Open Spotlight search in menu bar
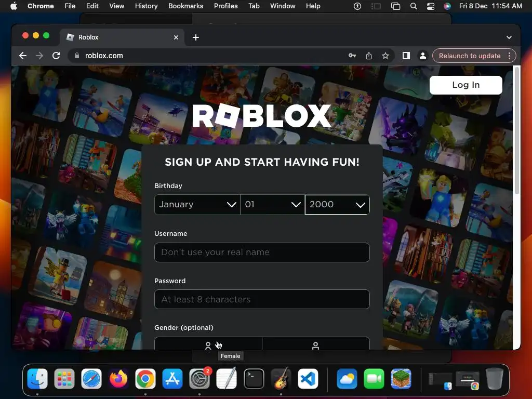 413,6
